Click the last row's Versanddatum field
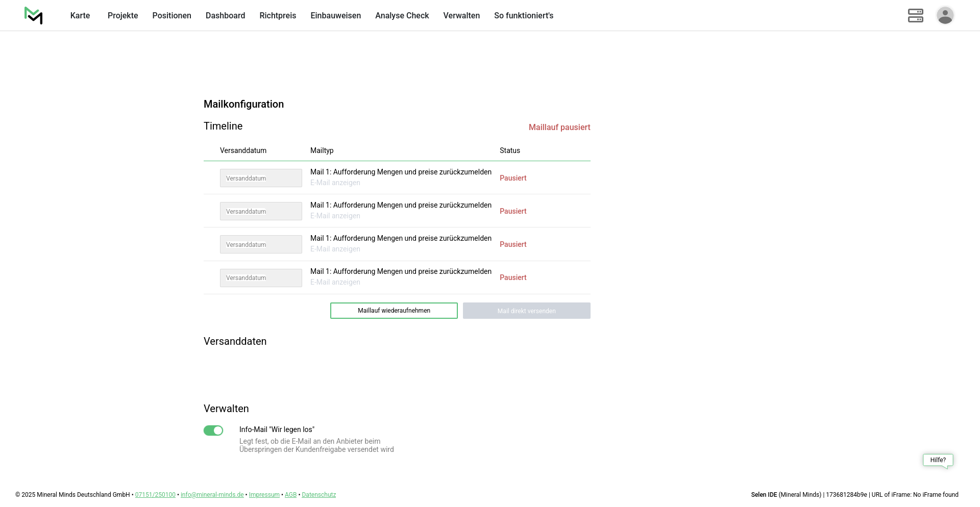The height and width of the screenshot is (507, 980). pos(261,278)
